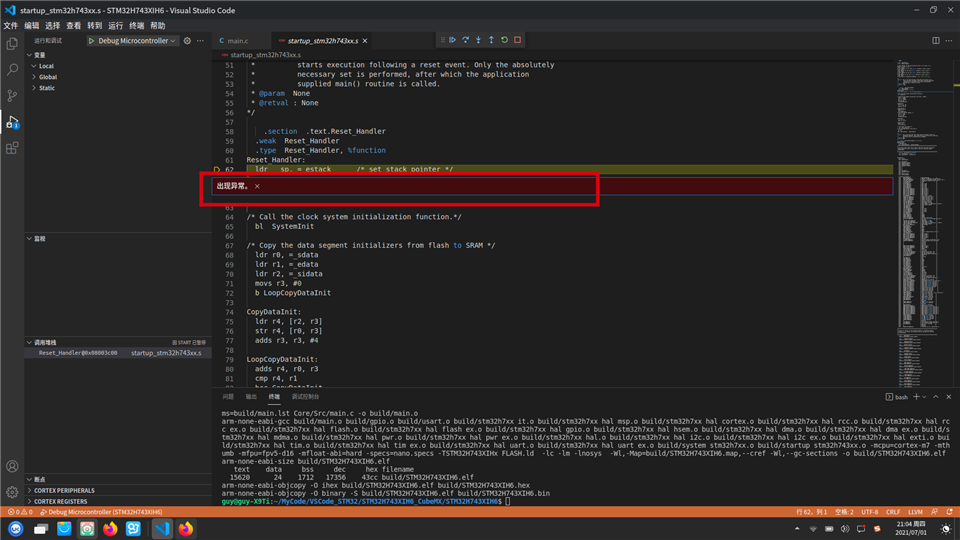Restart the debug session
This screenshot has height=540, width=960.
point(504,40)
